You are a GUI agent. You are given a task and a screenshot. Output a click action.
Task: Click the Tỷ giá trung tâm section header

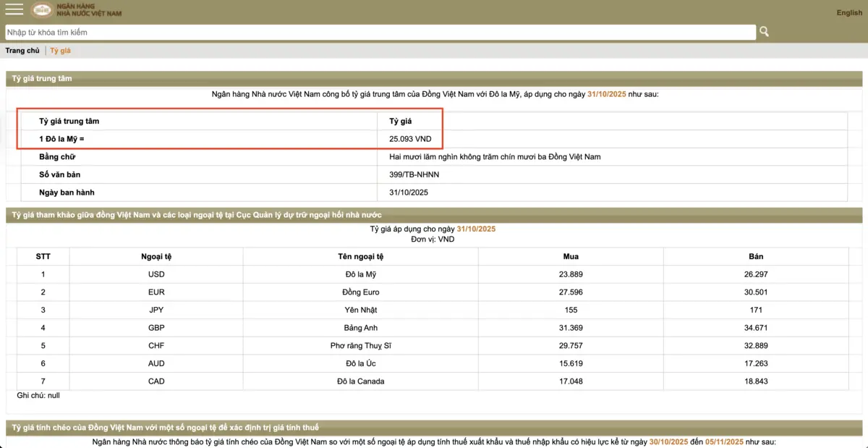click(41, 78)
